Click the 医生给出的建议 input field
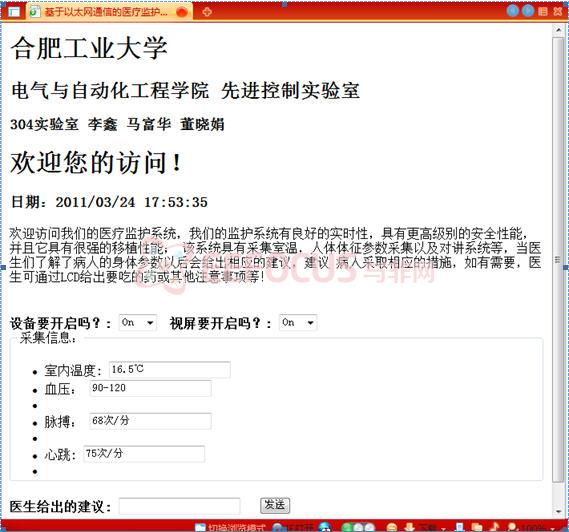This screenshot has width=569, height=532. [180, 506]
